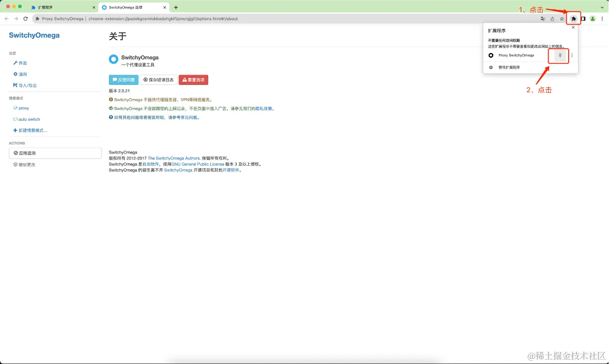Screen dimensions: 609x364
Task: Click the share page icon
Action: [553, 19]
